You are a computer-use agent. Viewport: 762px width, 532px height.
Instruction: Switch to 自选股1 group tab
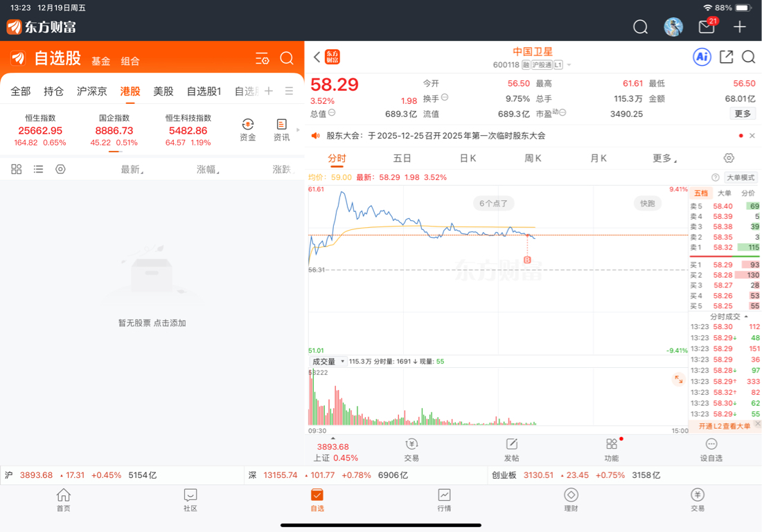pyautogui.click(x=204, y=91)
